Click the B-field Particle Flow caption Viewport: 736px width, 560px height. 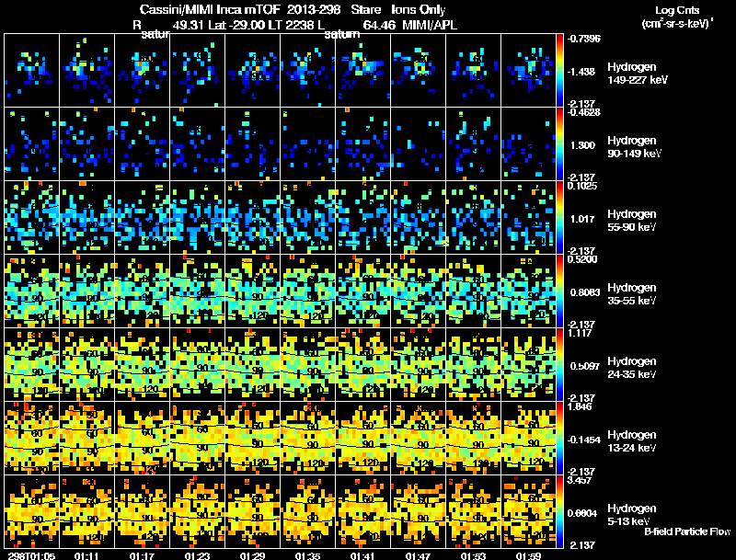tap(687, 531)
